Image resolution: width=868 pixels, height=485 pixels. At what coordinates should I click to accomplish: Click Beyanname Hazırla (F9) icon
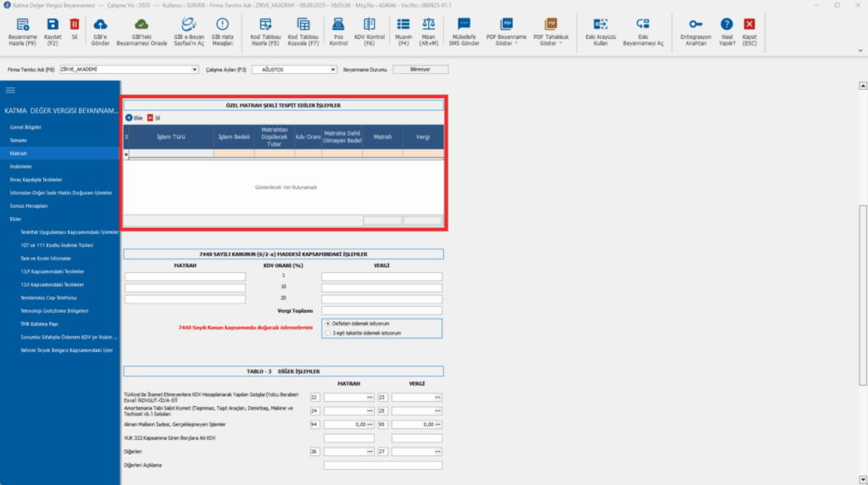pyautogui.click(x=22, y=25)
